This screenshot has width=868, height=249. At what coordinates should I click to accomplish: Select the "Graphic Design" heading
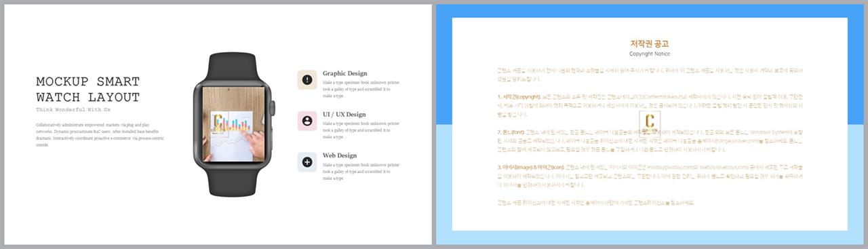click(344, 73)
